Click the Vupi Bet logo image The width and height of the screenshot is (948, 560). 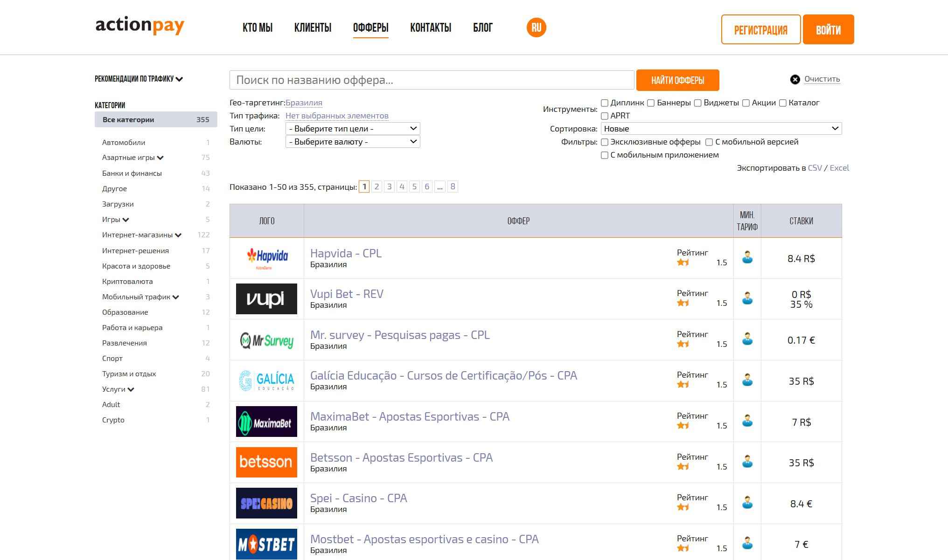(267, 299)
